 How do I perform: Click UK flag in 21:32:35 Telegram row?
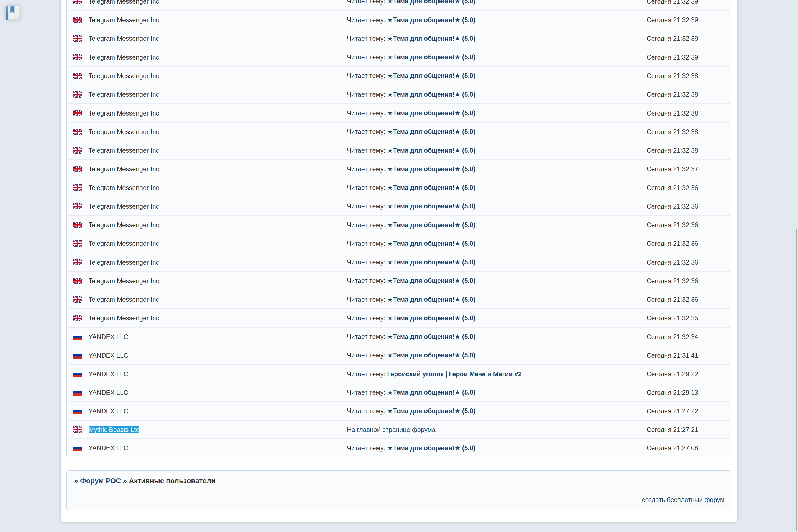tap(78, 318)
